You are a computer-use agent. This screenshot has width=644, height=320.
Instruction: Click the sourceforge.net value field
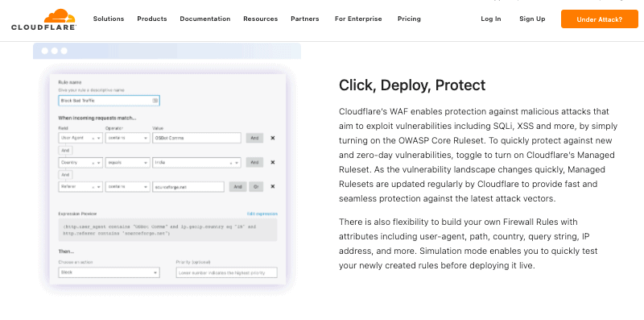188,187
